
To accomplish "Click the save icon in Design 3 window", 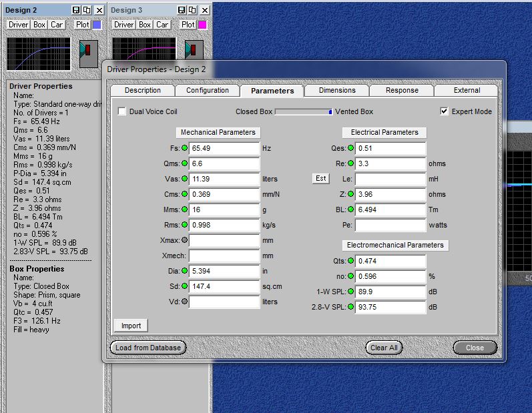I will pos(182,10).
